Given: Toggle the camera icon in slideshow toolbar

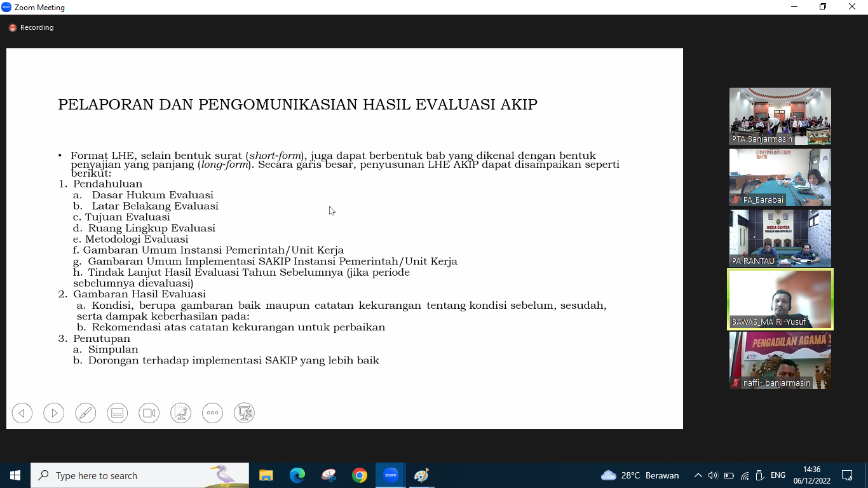Looking at the screenshot, I should (x=149, y=413).
